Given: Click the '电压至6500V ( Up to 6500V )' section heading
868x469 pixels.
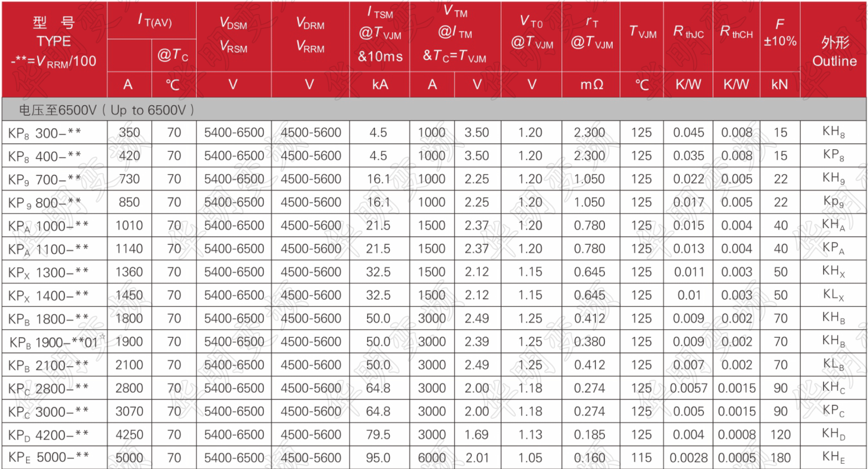Looking at the screenshot, I should point(106,110).
